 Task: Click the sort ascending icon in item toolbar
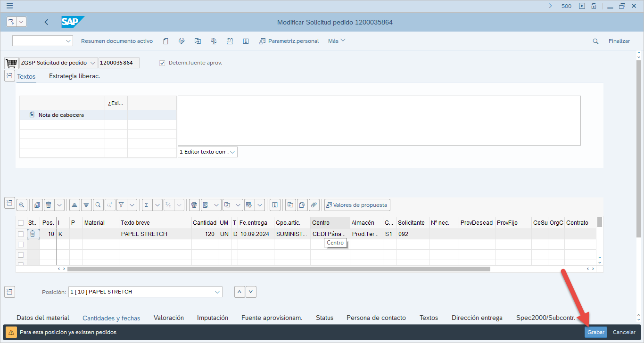[74, 205]
